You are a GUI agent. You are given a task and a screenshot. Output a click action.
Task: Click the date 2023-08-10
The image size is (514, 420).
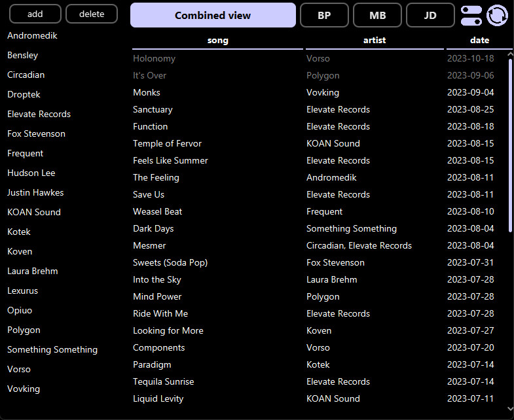470,212
